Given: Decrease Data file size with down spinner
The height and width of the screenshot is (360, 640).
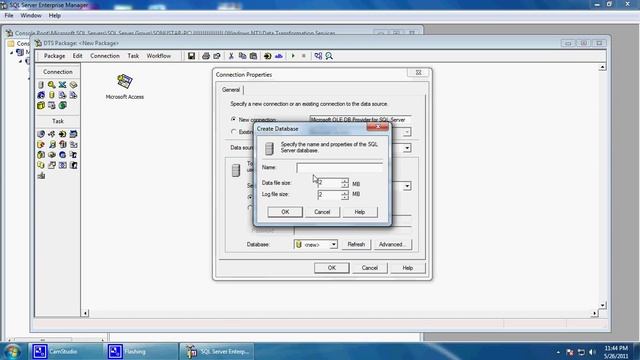Looking at the screenshot, I should (x=345, y=185).
